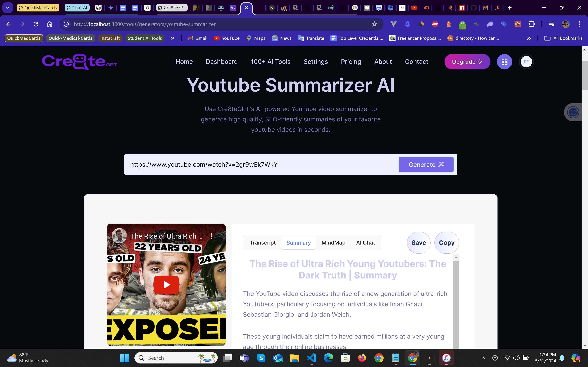Open the video's three-dot options menu
This screenshot has width=588, height=367.
[x=211, y=236]
